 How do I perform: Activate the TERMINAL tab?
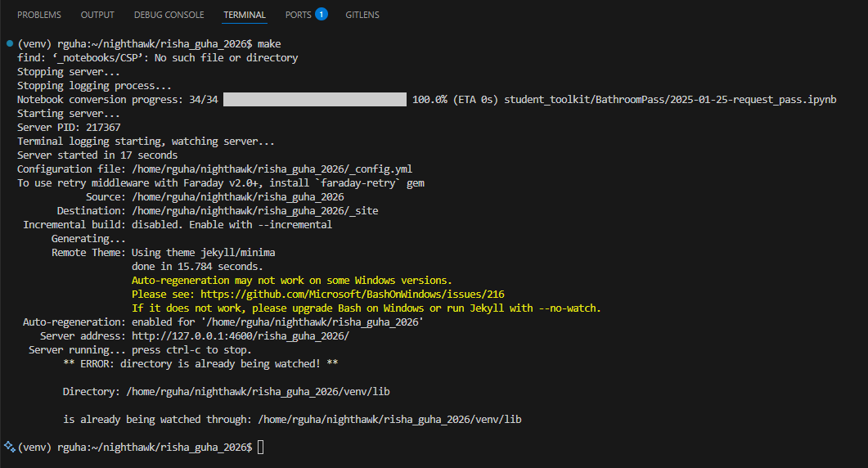pyautogui.click(x=245, y=15)
